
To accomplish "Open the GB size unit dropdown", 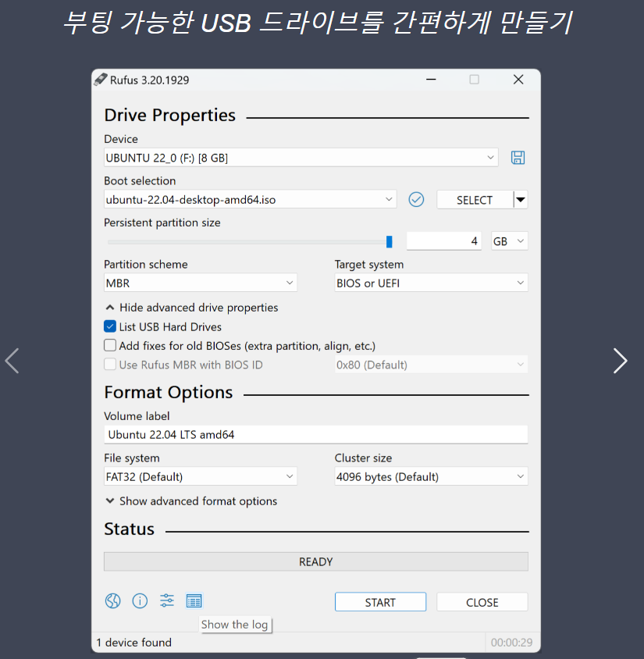I will (509, 241).
